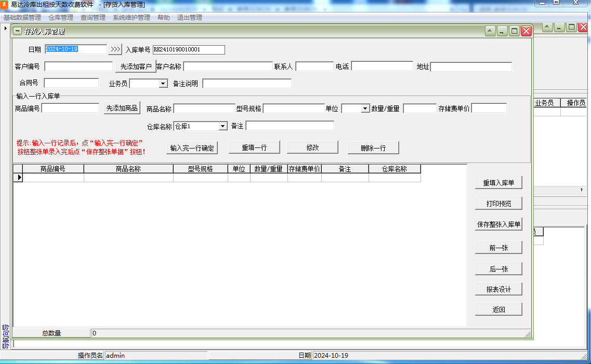Expand the left navigation panel arrow
Image resolution: width=591 pixels, height=364 pixels.
tap(5, 28)
